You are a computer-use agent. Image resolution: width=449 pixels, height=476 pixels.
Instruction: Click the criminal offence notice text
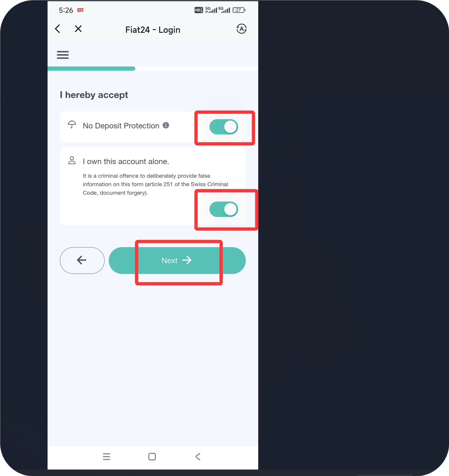pyautogui.click(x=155, y=184)
